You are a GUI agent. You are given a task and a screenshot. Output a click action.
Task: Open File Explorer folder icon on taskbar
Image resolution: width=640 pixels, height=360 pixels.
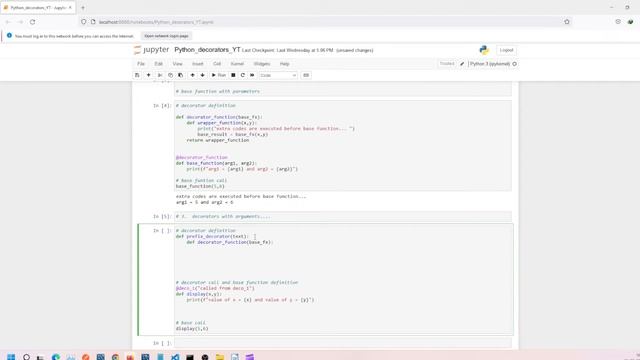tap(220, 357)
